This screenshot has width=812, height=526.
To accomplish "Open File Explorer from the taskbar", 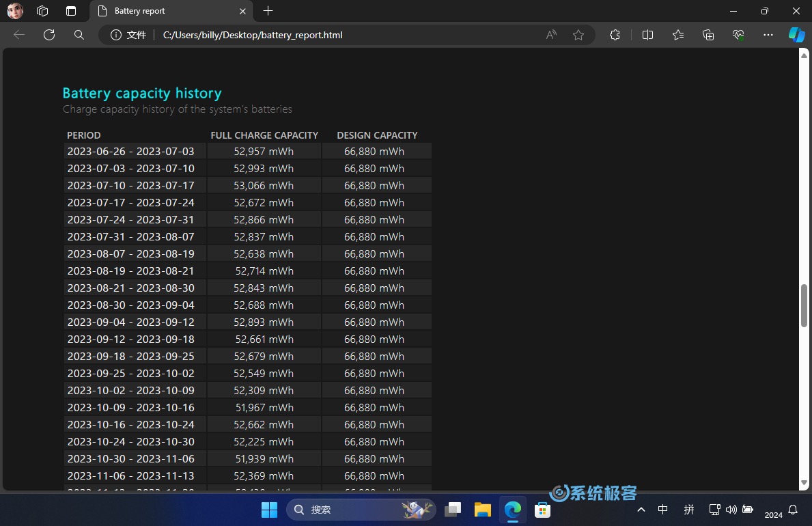I will (x=483, y=510).
